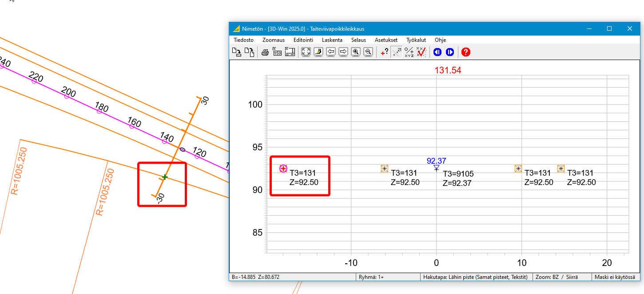The width and height of the screenshot is (644, 294).
Task: Expand the Työkalut menu
Action: 416,40
